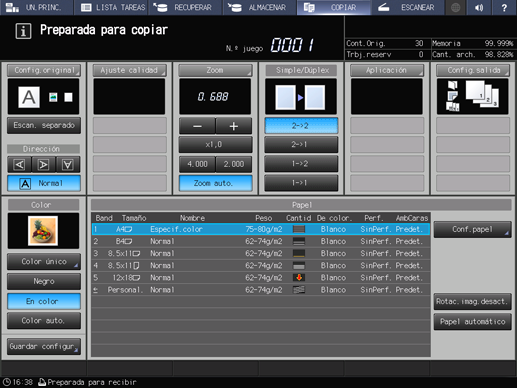
Task: Select the COPIAR tab
Action: pos(334,7)
